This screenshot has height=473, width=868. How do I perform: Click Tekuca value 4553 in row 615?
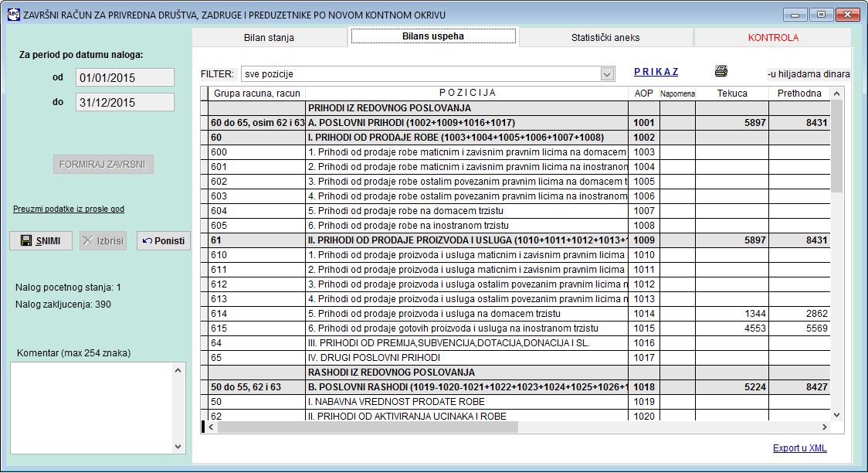click(732, 328)
